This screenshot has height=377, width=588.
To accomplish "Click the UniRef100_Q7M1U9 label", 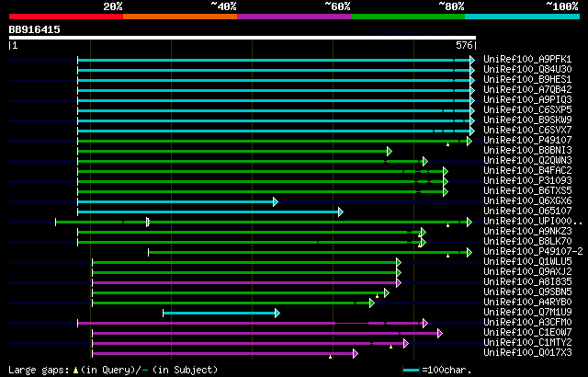I will coord(527,313).
